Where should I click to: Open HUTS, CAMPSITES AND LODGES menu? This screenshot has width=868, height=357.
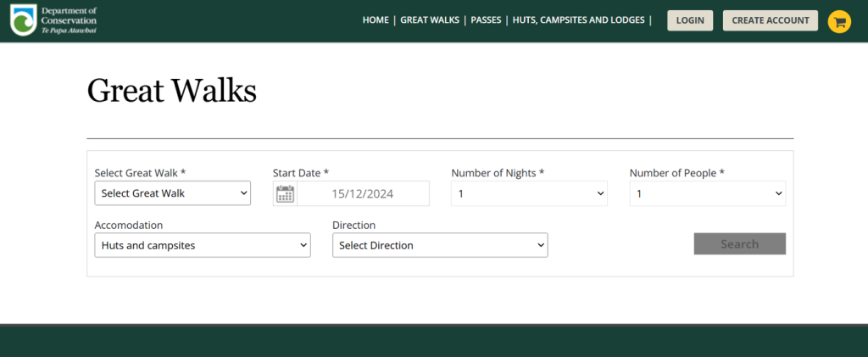pyautogui.click(x=578, y=20)
